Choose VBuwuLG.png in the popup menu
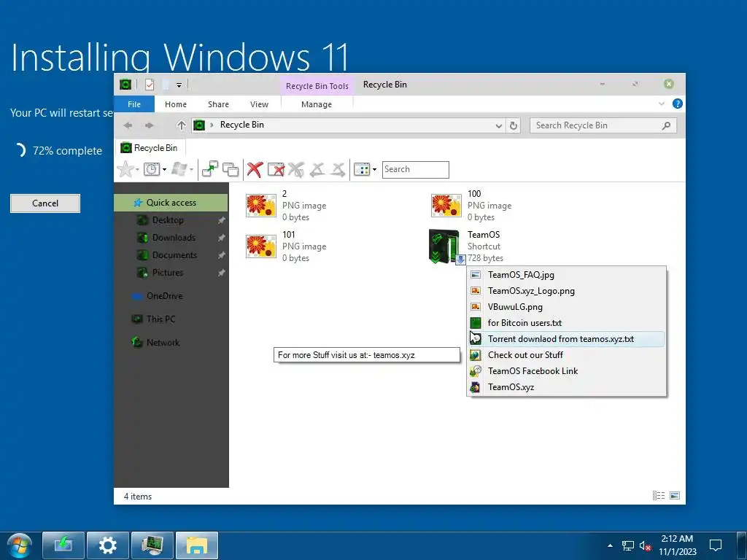 pos(566,307)
